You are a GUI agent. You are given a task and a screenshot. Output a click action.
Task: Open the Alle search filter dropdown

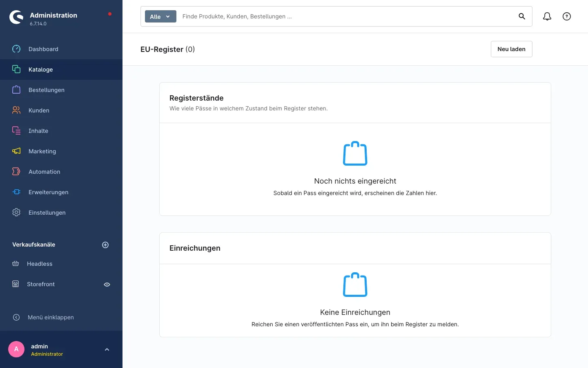(160, 16)
